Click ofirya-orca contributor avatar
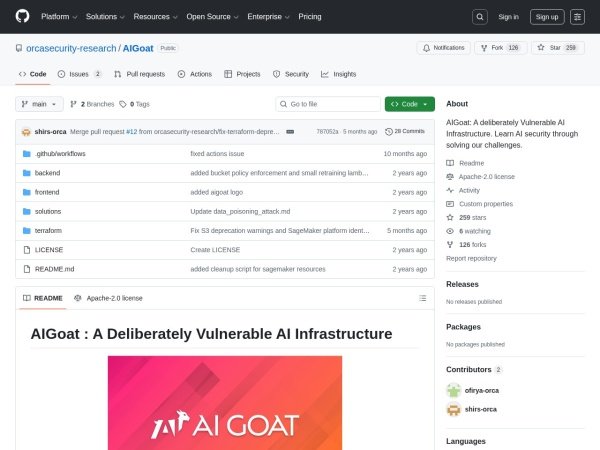Image resolution: width=600 pixels, height=450 pixels. [x=453, y=390]
